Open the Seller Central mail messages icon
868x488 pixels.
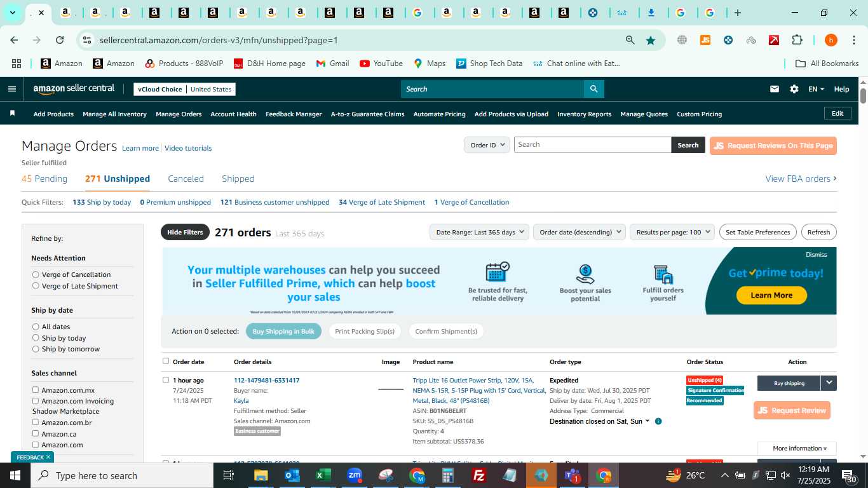point(775,89)
